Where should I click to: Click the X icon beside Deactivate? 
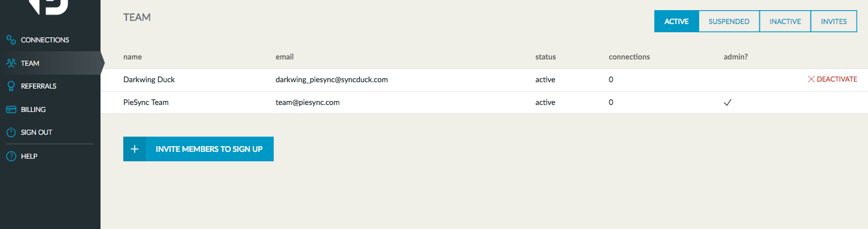(x=811, y=80)
